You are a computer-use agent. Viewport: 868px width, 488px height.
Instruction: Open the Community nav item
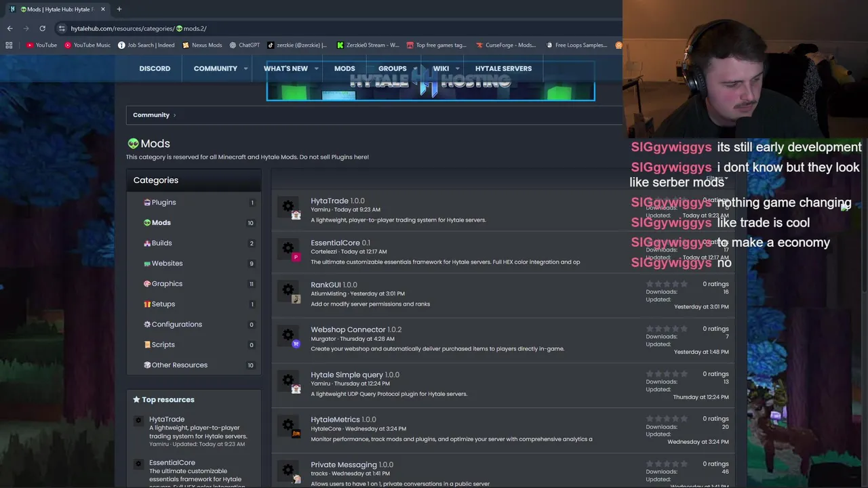click(x=215, y=68)
